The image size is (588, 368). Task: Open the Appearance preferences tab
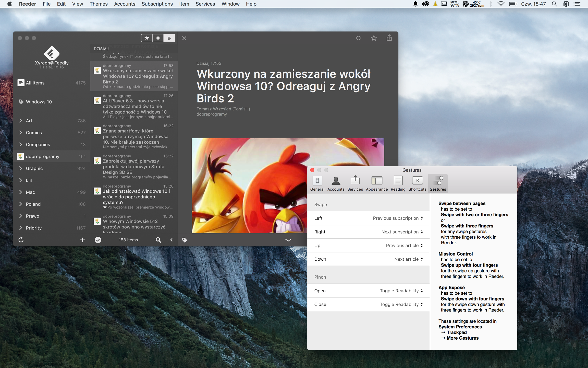click(x=377, y=183)
